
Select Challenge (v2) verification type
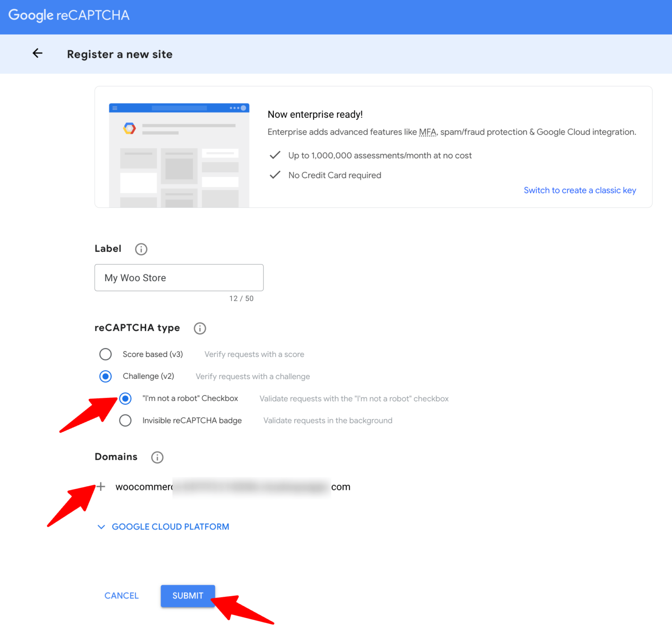pos(105,376)
